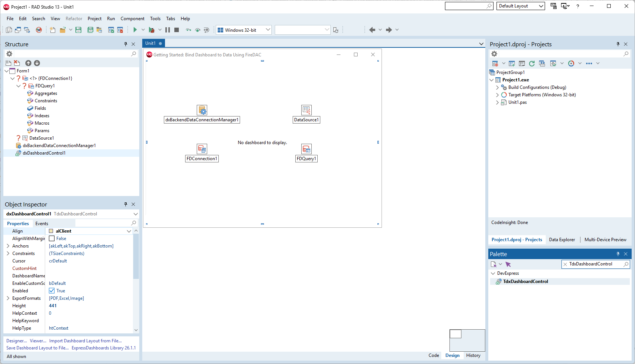Open the Component menu

tap(133, 18)
